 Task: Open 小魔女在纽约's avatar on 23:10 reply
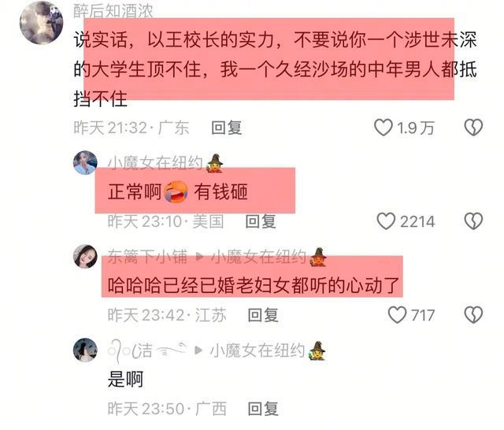pos(85,162)
